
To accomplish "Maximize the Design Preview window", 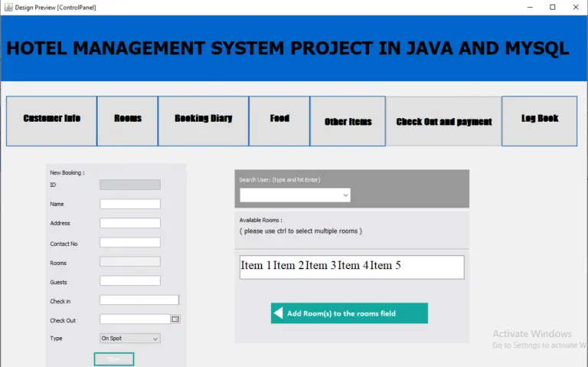I will (x=552, y=7).
